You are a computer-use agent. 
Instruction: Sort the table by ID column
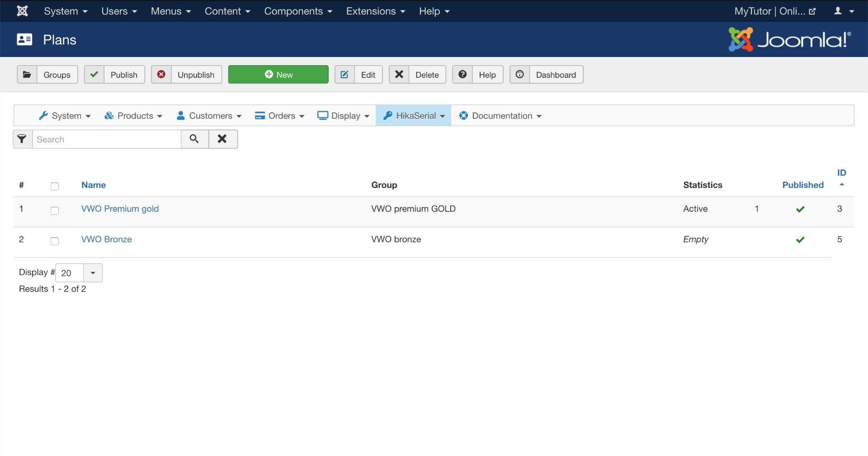click(x=841, y=173)
